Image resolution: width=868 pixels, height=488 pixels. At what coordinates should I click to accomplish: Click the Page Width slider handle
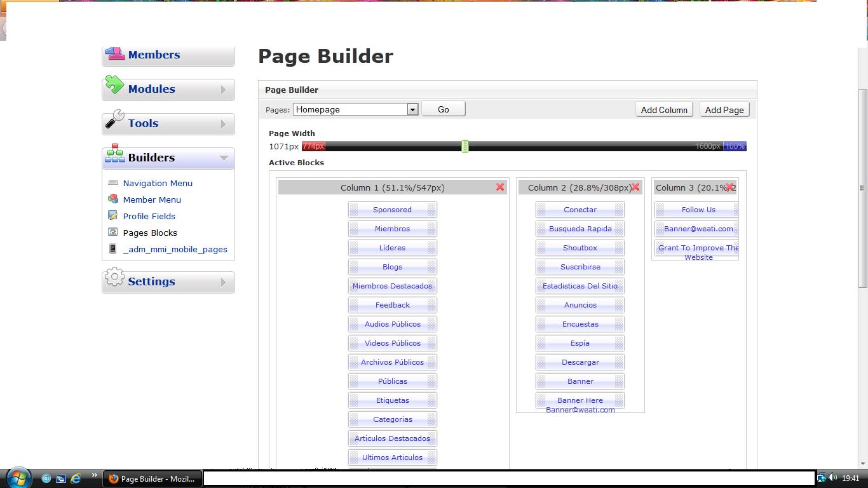(465, 146)
